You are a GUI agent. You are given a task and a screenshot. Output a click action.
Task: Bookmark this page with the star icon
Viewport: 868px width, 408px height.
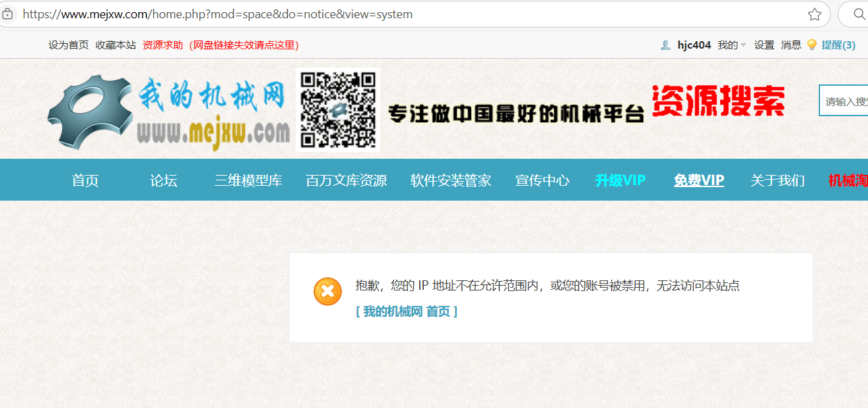pyautogui.click(x=815, y=14)
